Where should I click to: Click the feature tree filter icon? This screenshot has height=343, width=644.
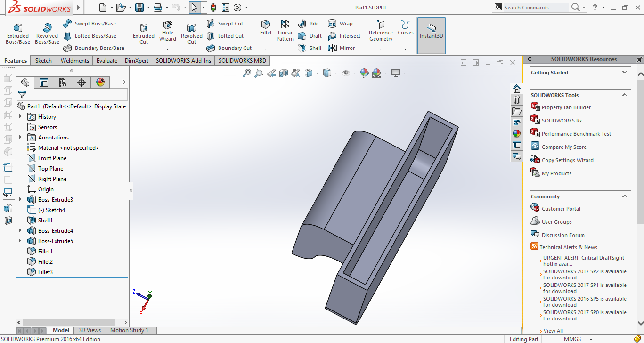22,95
